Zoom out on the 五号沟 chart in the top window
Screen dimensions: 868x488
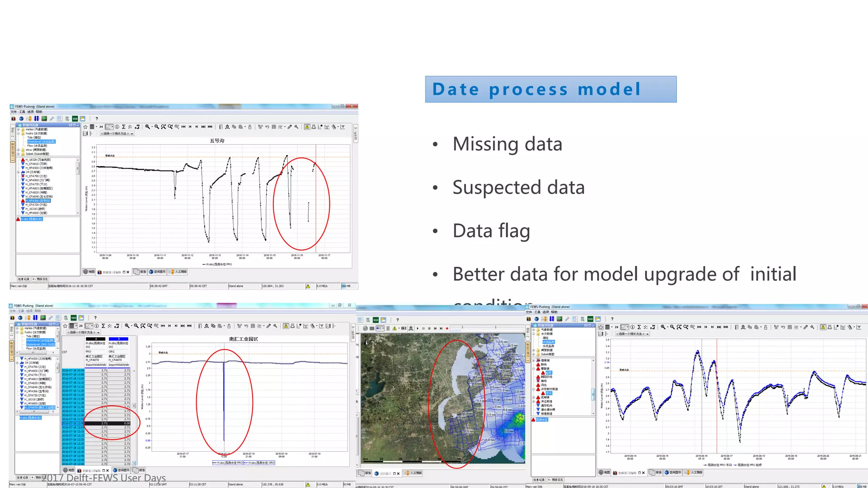pos(156,127)
